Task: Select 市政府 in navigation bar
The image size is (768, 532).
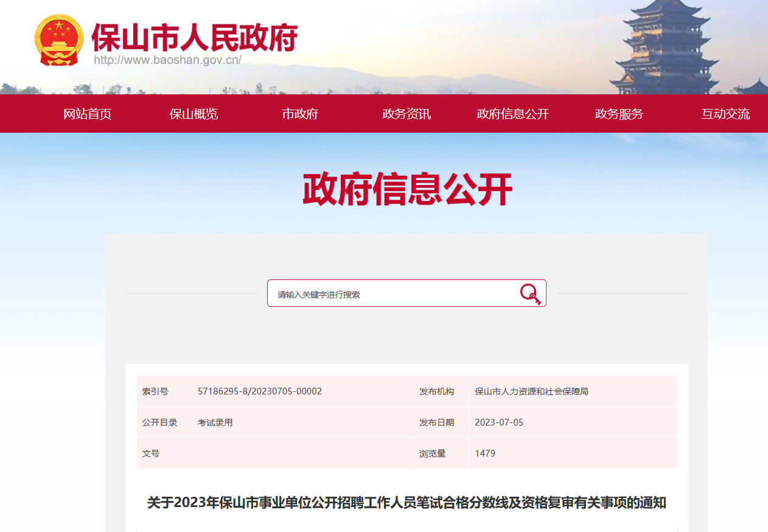Action: 300,114
